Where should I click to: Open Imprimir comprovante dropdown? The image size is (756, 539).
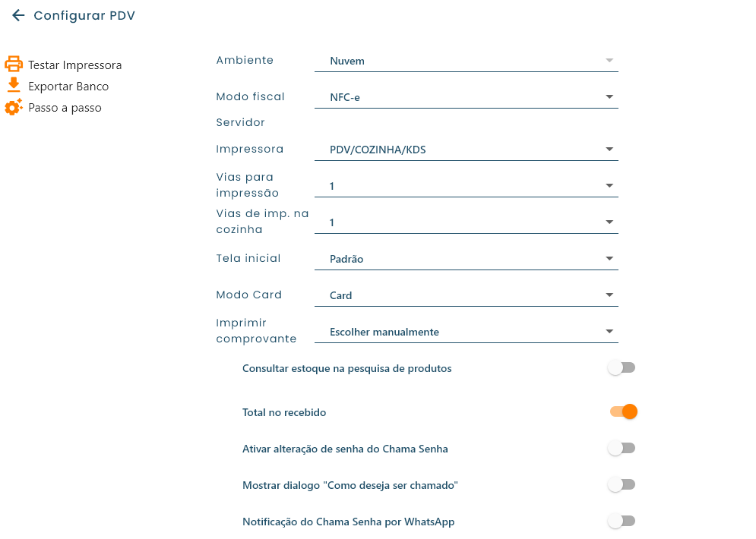point(466,332)
